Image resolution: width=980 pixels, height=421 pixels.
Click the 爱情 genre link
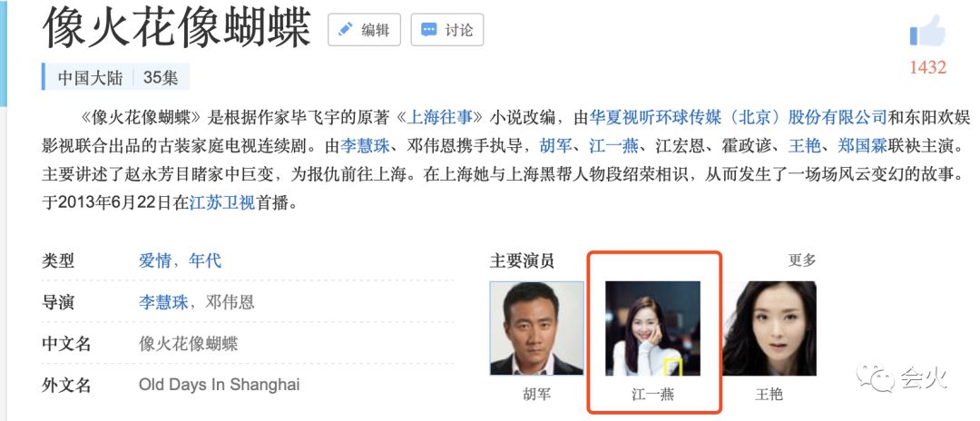pyautogui.click(x=155, y=260)
